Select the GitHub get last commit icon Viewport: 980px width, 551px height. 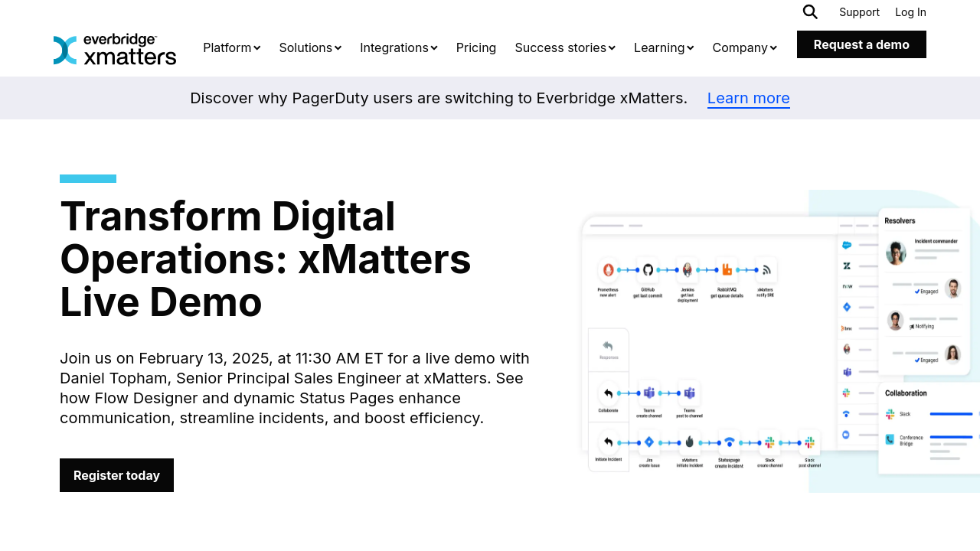tap(648, 270)
